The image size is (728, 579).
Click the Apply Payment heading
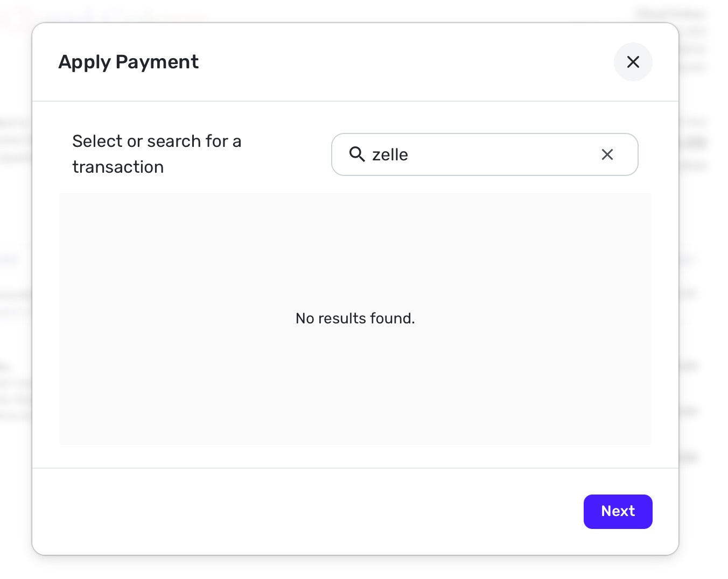128,62
